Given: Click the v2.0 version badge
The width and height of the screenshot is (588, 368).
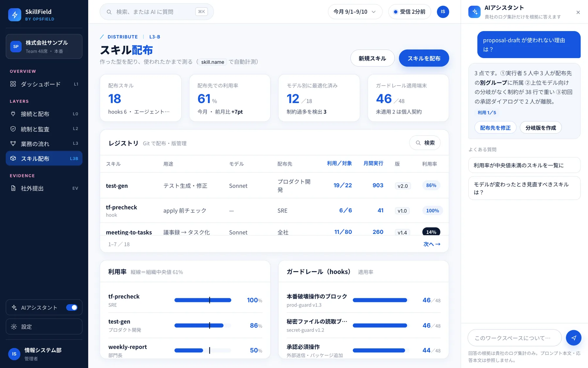Looking at the screenshot, I should point(402,186).
